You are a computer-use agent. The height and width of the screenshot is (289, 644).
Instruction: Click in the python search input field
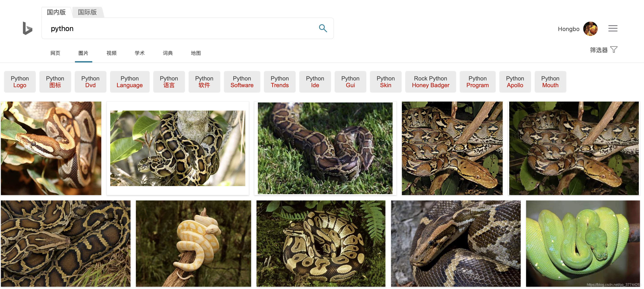tap(175, 29)
